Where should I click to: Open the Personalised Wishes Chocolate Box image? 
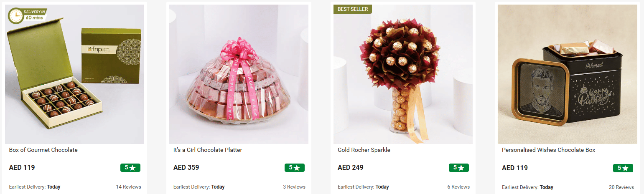click(568, 74)
